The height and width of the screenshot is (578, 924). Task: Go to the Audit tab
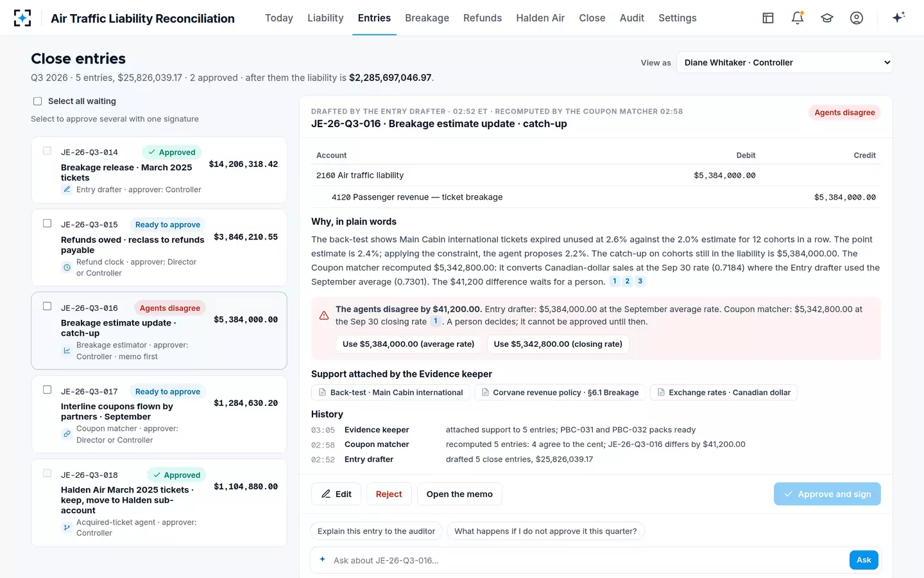[631, 18]
